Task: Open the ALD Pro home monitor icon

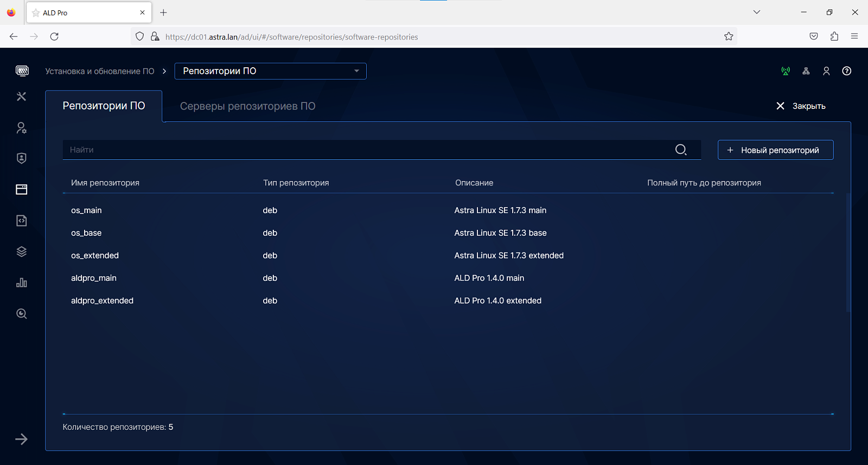Action: 22,71
